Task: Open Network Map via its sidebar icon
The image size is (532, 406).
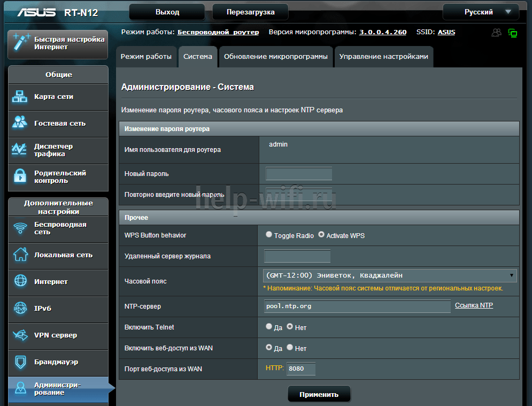Action: [20, 97]
